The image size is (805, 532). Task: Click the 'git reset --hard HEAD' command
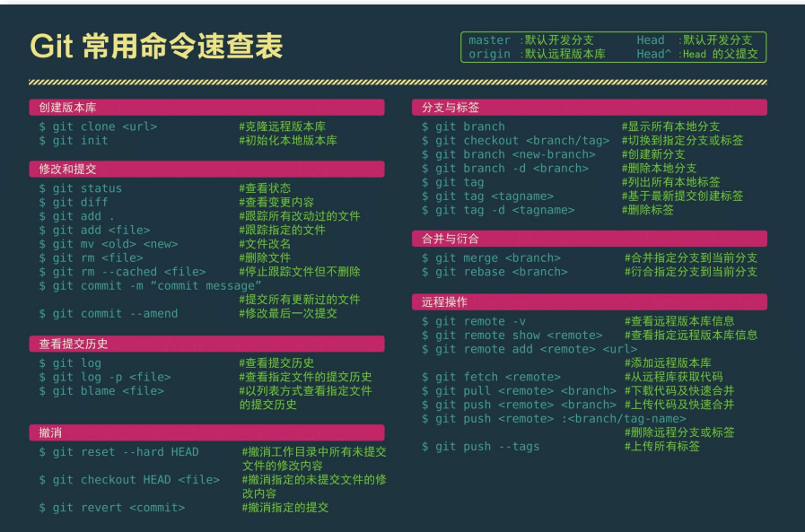point(118,452)
